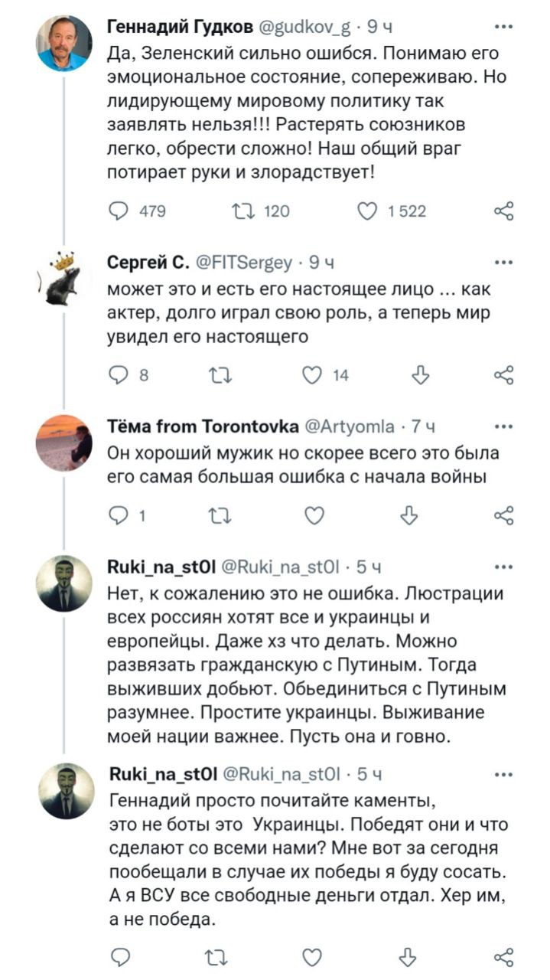Reply to the last Ruki_na_st0l tweet

click(120, 955)
